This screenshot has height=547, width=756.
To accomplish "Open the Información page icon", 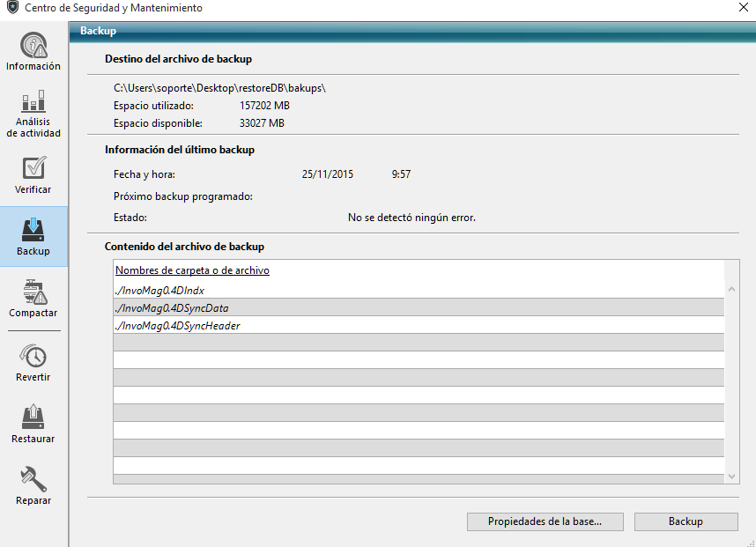I will point(33,45).
